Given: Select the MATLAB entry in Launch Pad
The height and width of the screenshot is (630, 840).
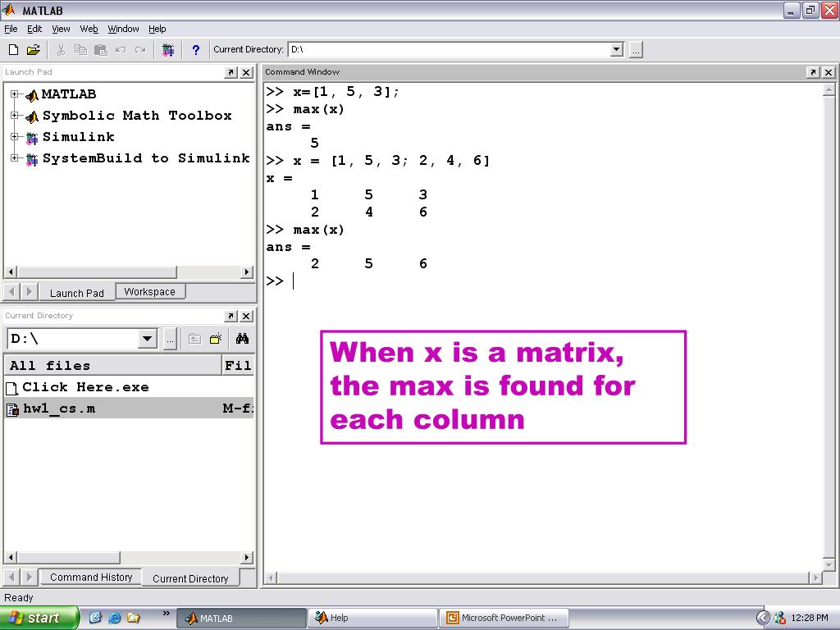Looking at the screenshot, I should 69,94.
